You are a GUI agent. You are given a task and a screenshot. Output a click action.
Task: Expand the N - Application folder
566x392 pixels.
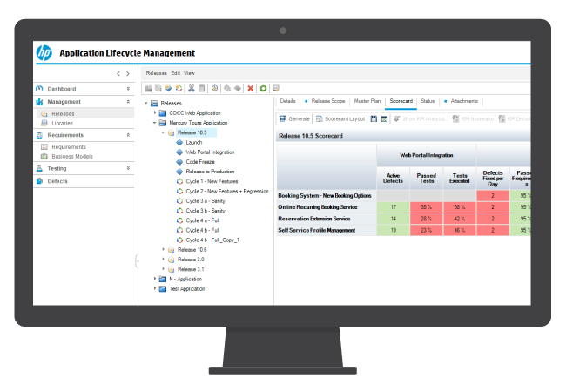155,279
